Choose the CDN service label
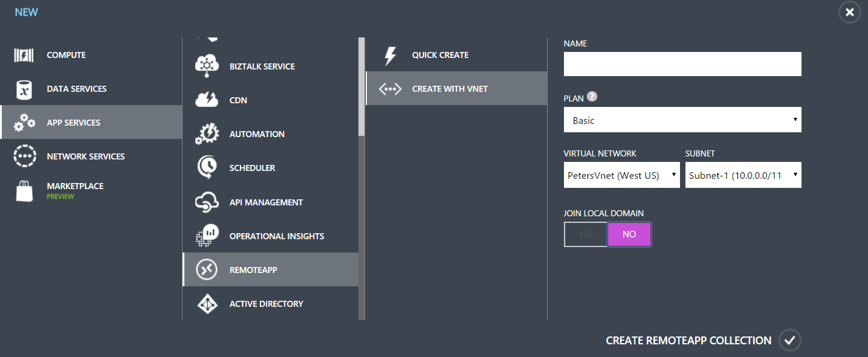The height and width of the screenshot is (357, 868). pos(238,100)
